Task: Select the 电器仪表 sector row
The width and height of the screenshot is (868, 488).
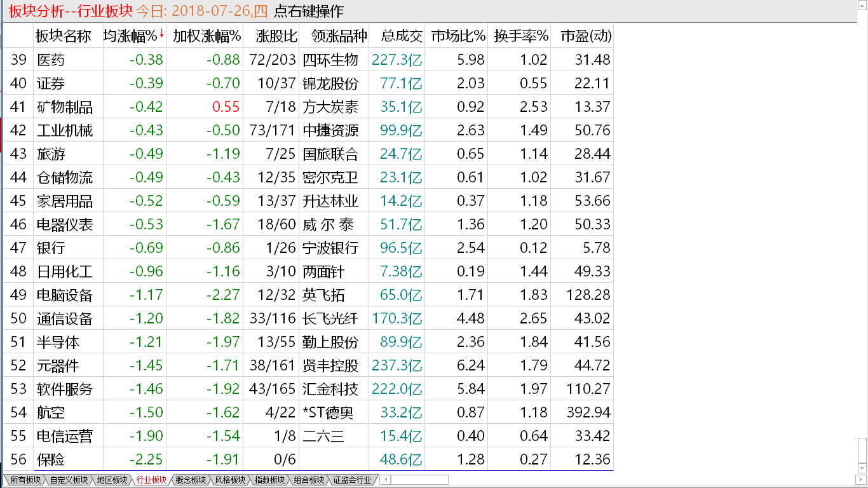Action: (308, 224)
